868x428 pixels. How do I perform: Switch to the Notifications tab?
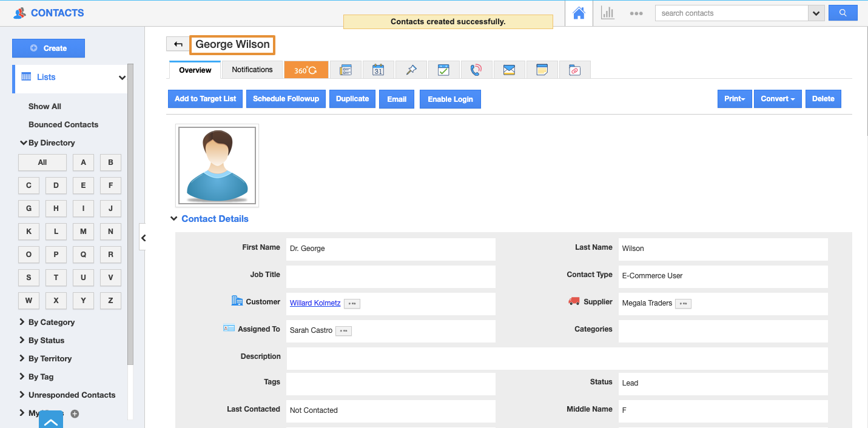252,70
